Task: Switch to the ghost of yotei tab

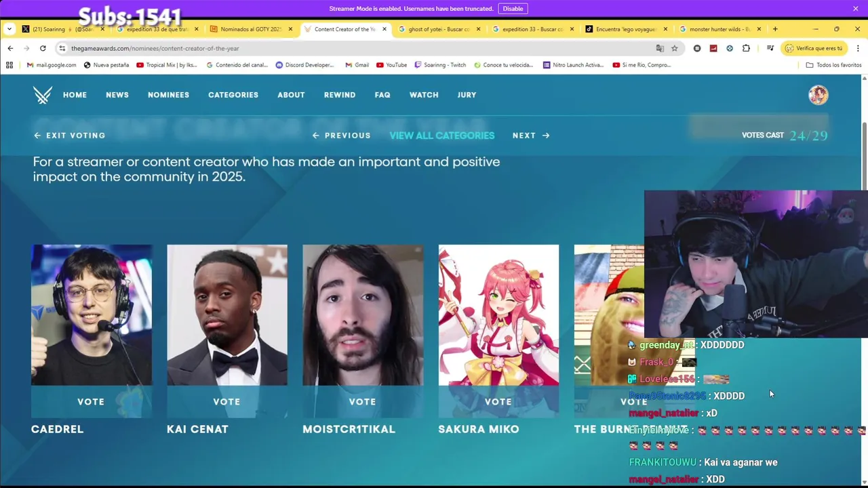Action: click(438, 29)
